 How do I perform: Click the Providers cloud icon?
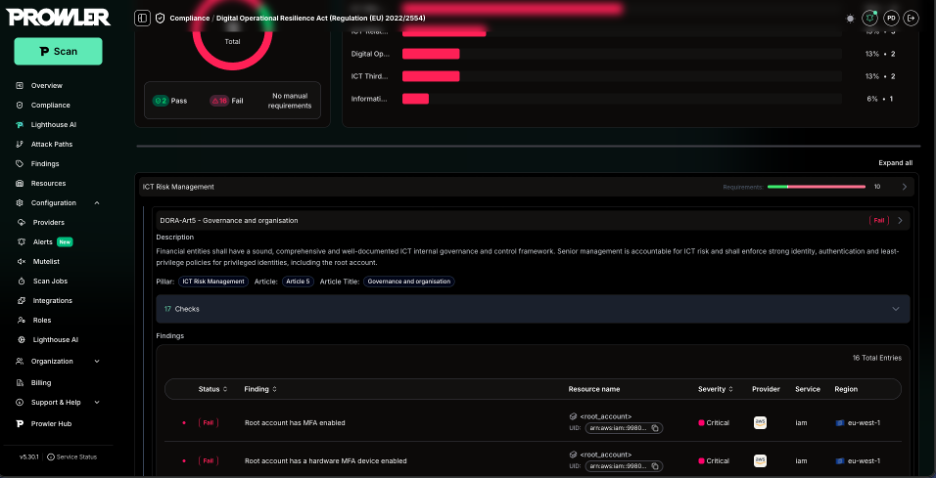click(x=21, y=223)
